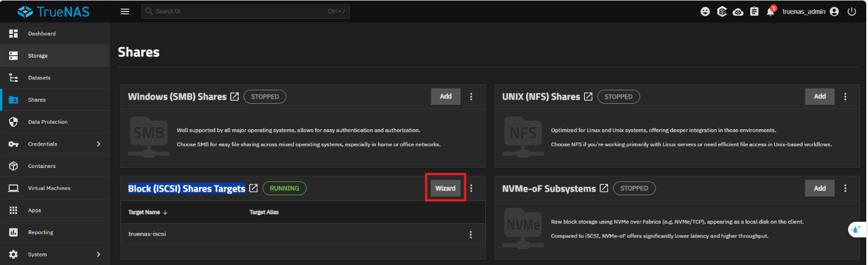Screen dimensions: 868x265
Task: Click the floating water-drop widget icon
Action: click(856, 230)
